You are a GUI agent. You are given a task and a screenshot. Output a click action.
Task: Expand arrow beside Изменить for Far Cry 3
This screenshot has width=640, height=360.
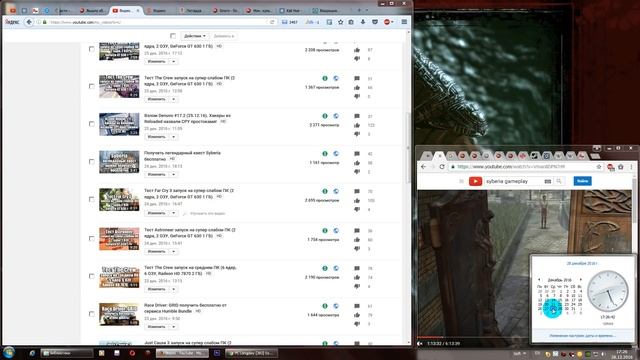pyautogui.click(x=173, y=213)
